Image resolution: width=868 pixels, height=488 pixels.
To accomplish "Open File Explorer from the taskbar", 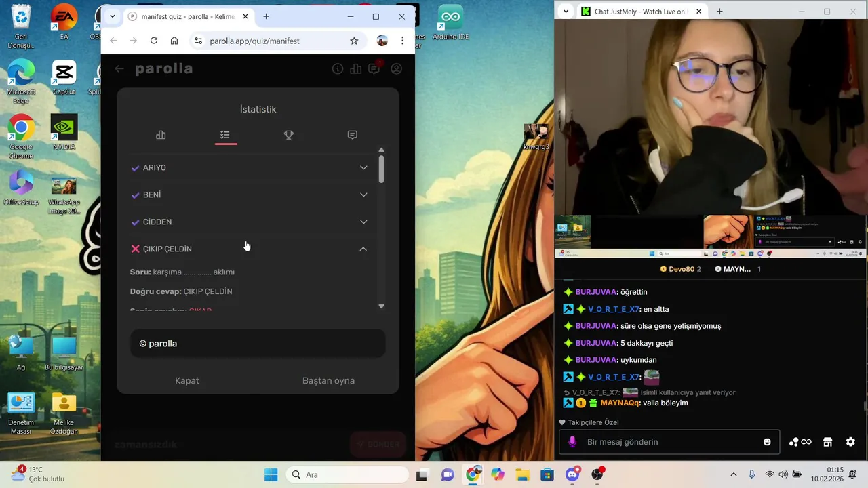I will [522, 474].
